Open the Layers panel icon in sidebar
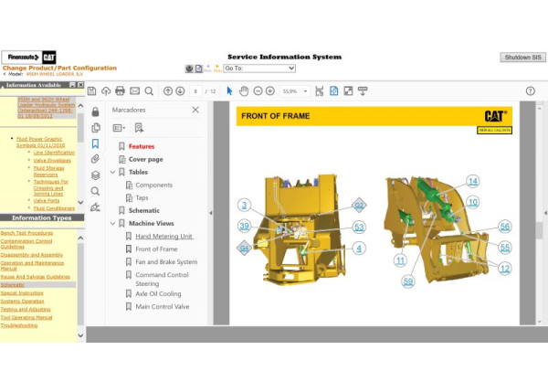 point(95,175)
